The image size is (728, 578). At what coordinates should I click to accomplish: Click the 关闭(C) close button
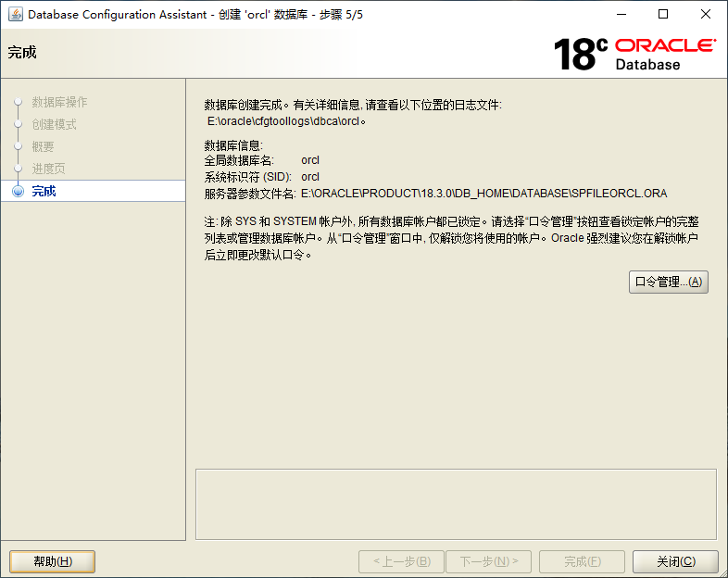(x=675, y=561)
